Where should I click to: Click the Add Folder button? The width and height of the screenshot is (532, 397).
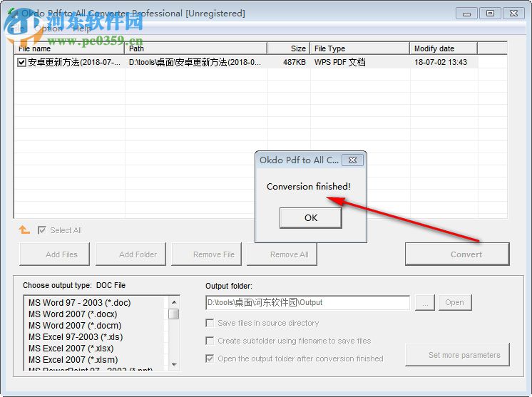(x=131, y=254)
